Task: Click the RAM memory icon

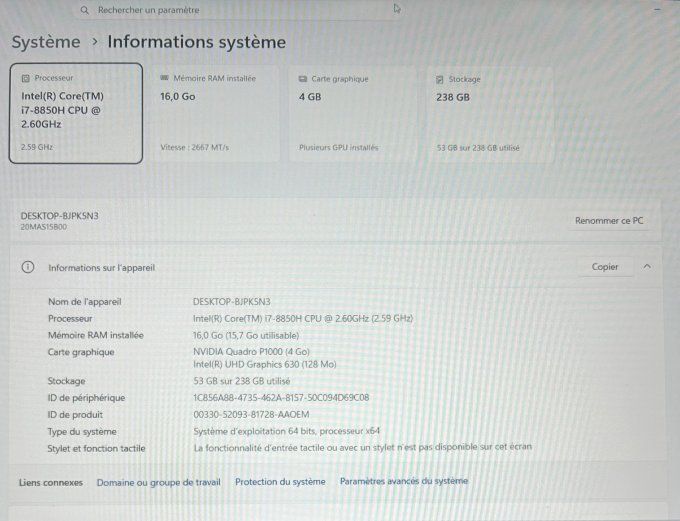Action: tap(164, 78)
